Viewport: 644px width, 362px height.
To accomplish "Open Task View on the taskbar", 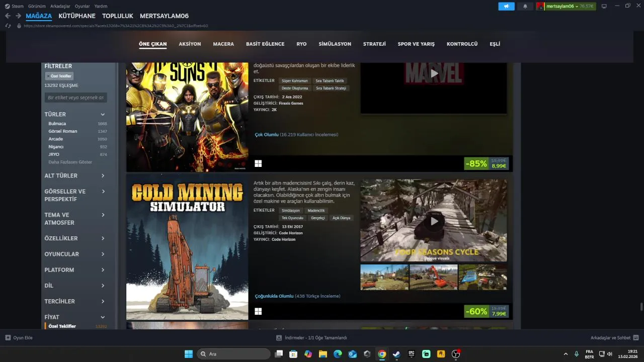I will [279, 354].
